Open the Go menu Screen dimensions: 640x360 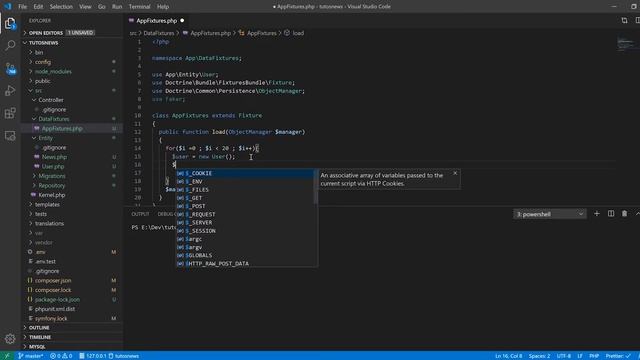(x=102, y=7)
